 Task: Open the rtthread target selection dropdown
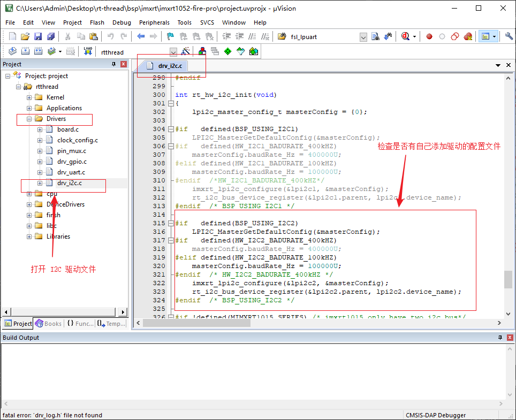point(173,52)
